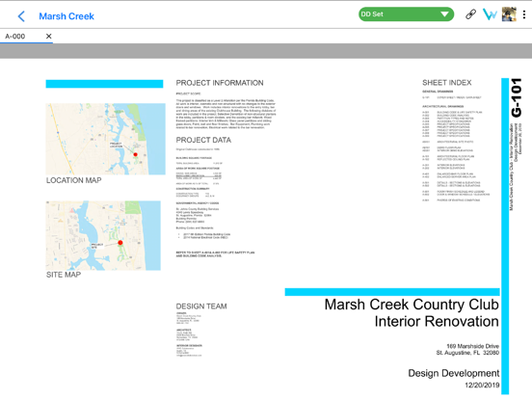Go back using the blue arrow

[21, 16]
